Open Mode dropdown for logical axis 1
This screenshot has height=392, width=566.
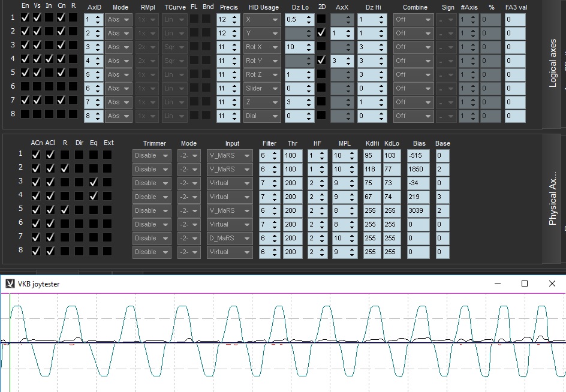[x=118, y=20]
